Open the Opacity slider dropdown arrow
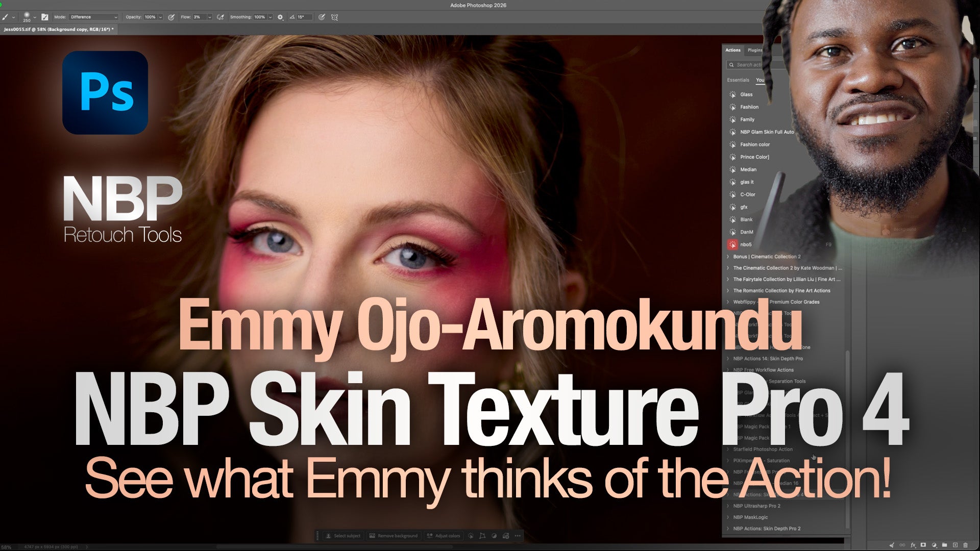This screenshot has width=980, height=551. tap(160, 17)
